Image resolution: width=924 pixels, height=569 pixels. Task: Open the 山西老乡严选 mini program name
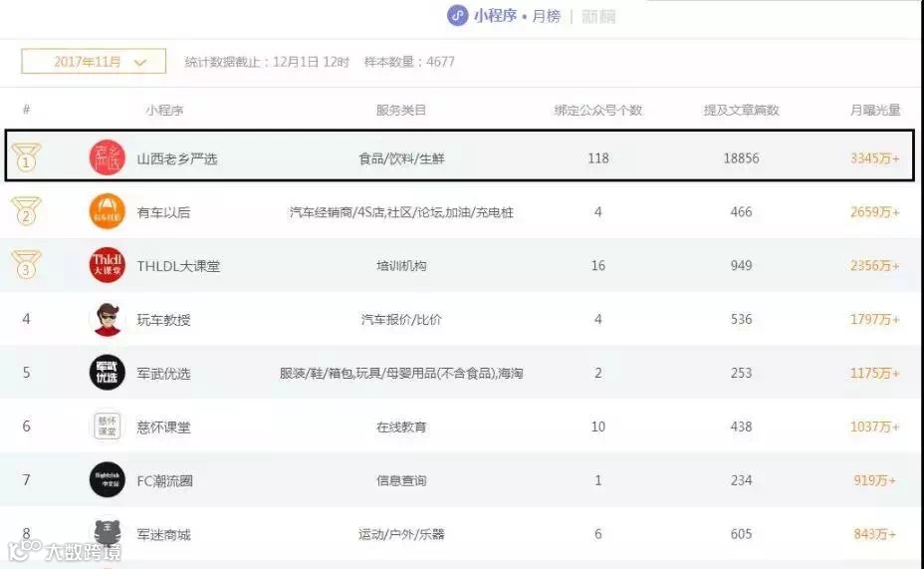[x=177, y=158]
